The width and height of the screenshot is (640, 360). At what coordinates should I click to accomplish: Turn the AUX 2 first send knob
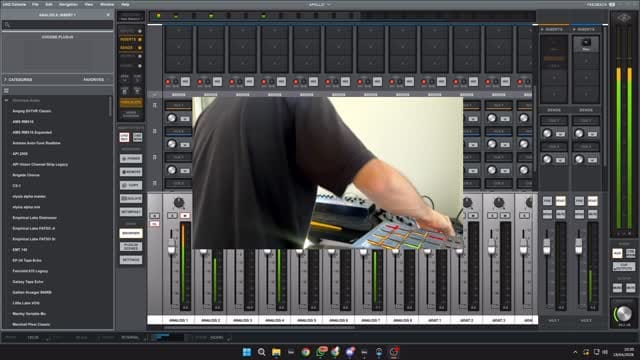pyautogui.click(x=579, y=133)
